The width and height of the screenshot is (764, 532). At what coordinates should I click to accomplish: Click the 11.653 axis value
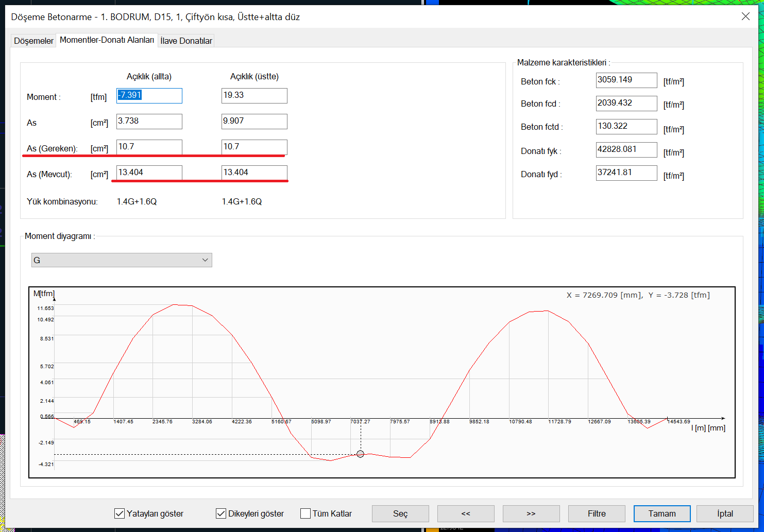click(x=45, y=308)
